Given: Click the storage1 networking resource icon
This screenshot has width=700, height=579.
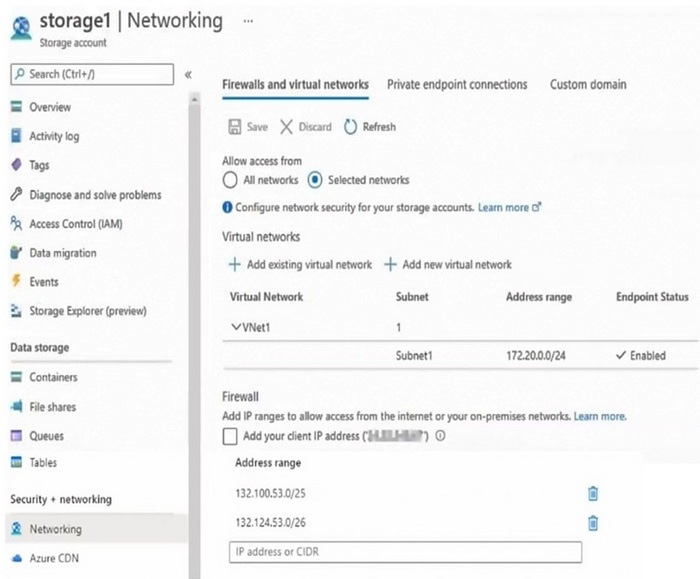Looking at the screenshot, I should point(21,29).
